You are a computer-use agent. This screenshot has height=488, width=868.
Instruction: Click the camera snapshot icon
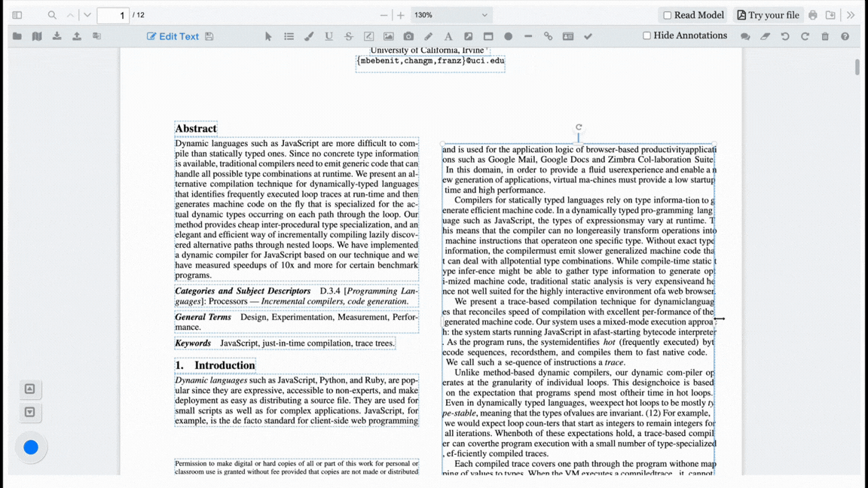408,36
